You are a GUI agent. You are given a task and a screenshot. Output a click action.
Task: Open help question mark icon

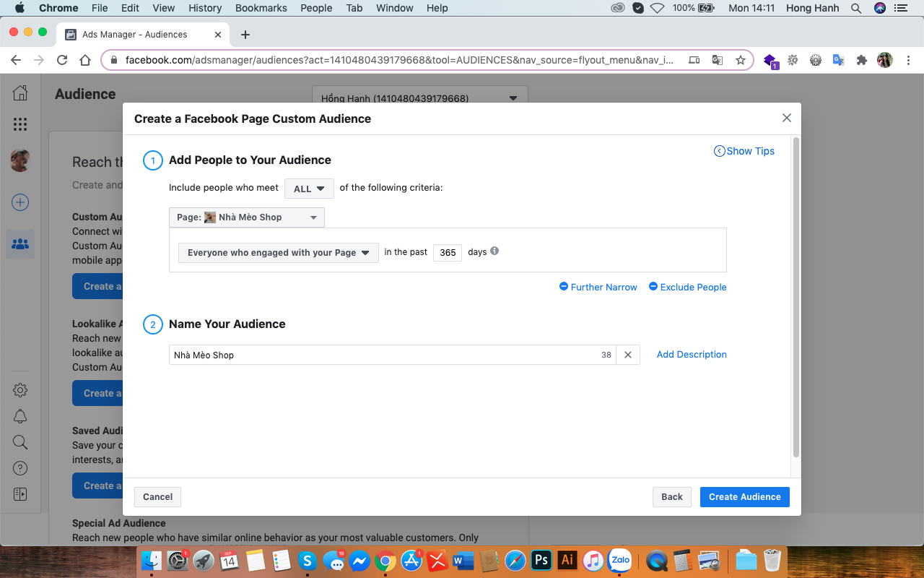[x=20, y=468]
